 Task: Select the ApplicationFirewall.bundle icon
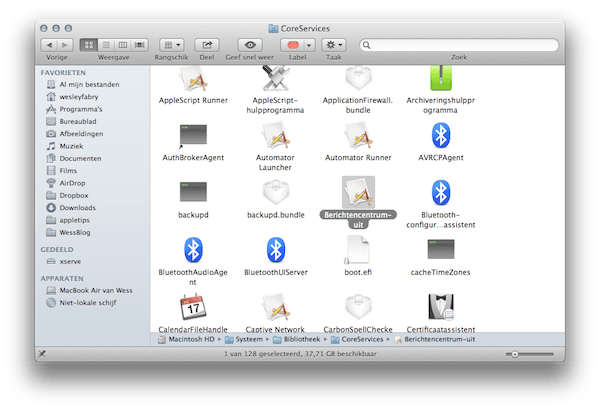coord(359,78)
